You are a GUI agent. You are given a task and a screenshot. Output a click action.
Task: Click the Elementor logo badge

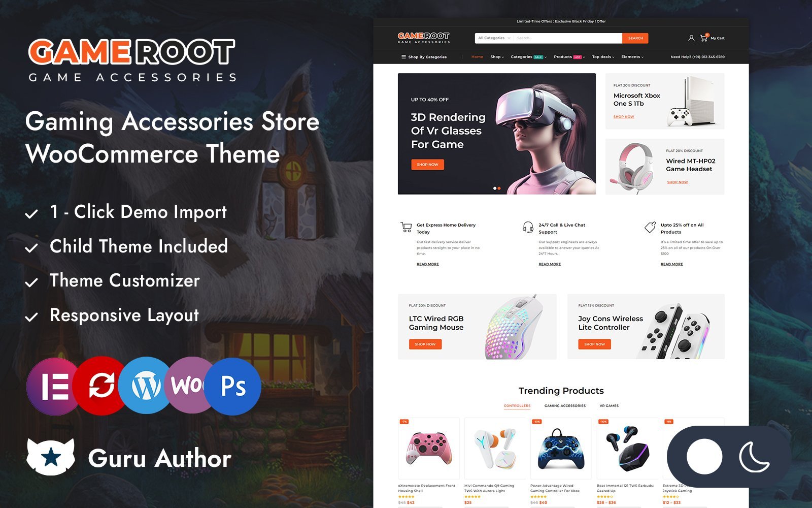(x=53, y=386)
